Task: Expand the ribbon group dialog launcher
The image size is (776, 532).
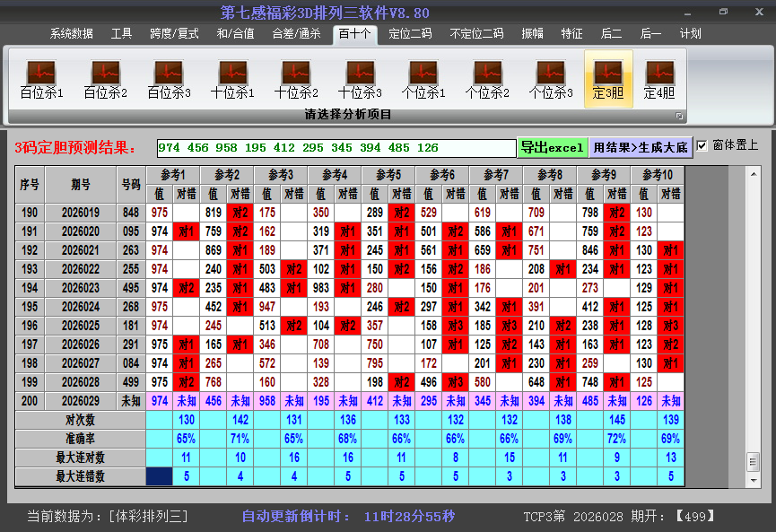Action: pos(679,116)
